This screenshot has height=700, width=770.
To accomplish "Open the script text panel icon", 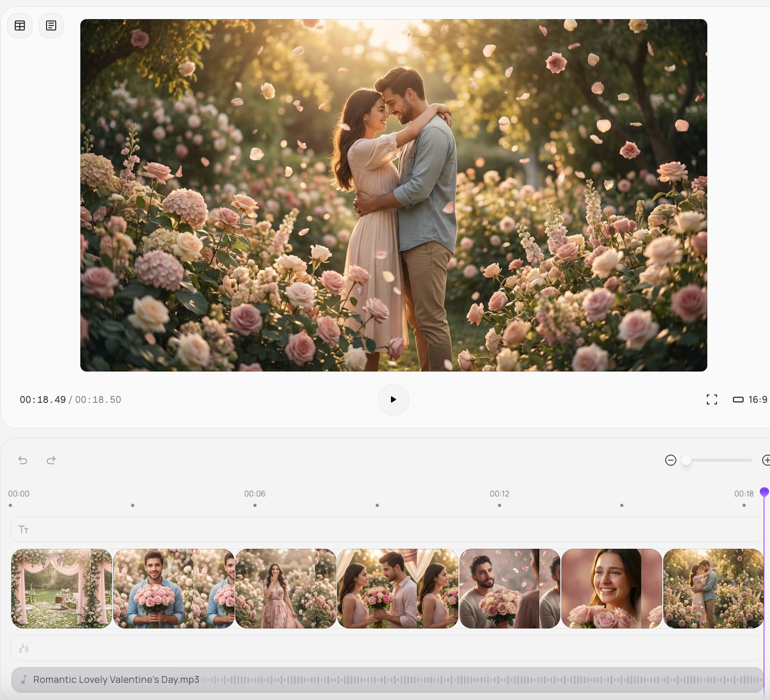I will point(51,25).
